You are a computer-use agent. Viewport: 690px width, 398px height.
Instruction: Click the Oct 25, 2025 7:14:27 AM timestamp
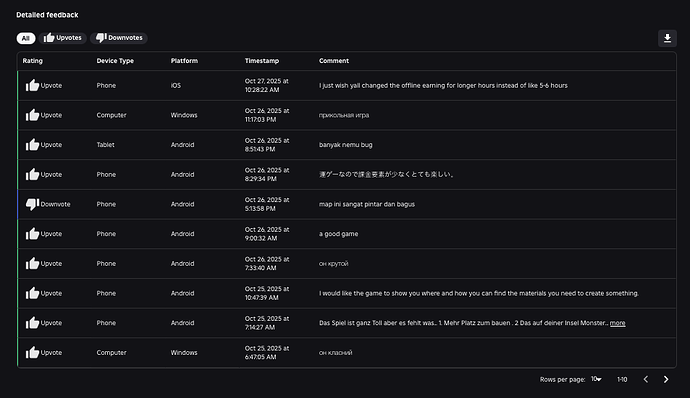267,323
